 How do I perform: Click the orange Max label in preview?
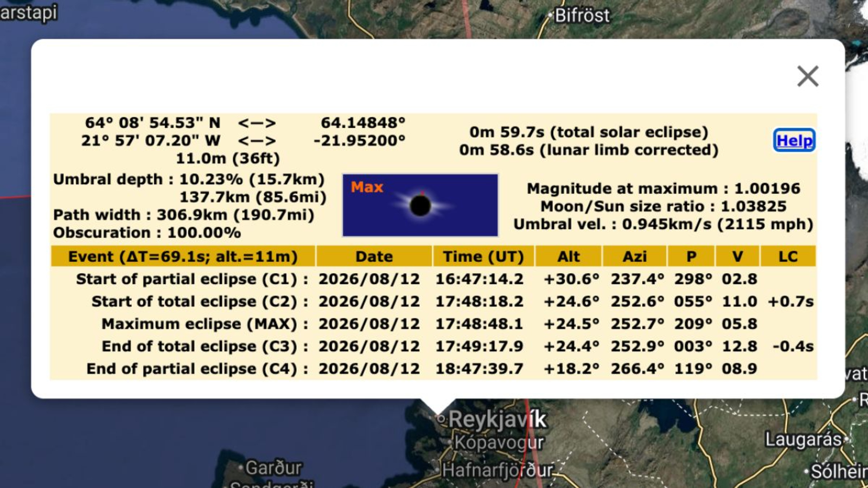367,187
